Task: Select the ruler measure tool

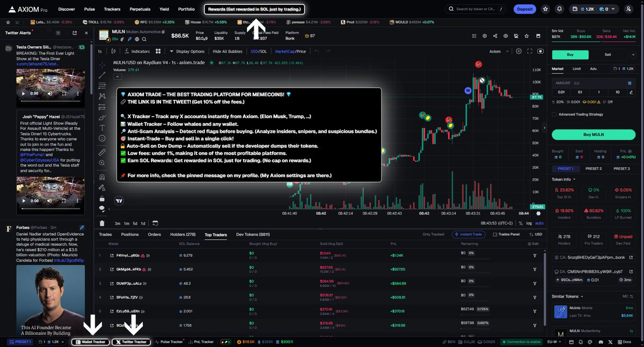Action: pyautogui.click(x=102, y=153)
